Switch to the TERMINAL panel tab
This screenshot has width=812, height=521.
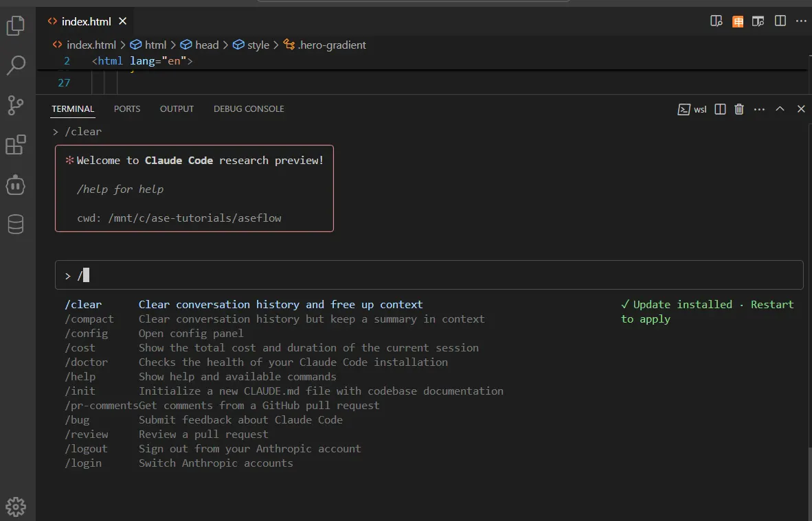73,108
